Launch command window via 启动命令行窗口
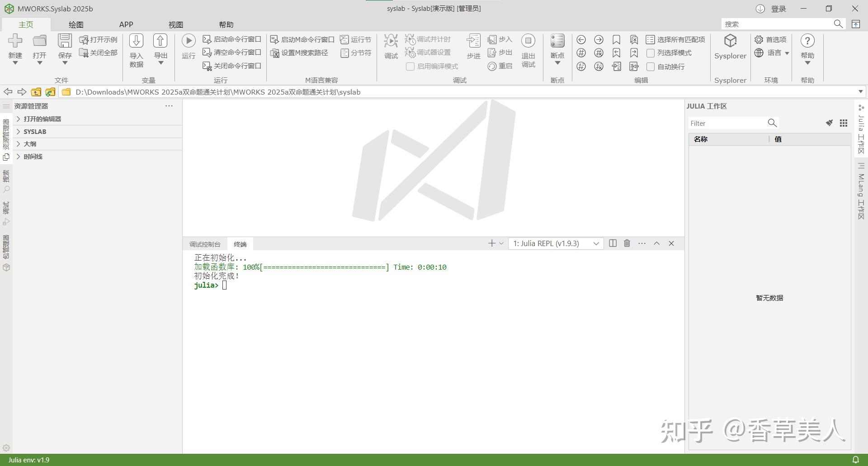This screenshot has height=466, width=868. pyautogui.click(x=232, y=39)
